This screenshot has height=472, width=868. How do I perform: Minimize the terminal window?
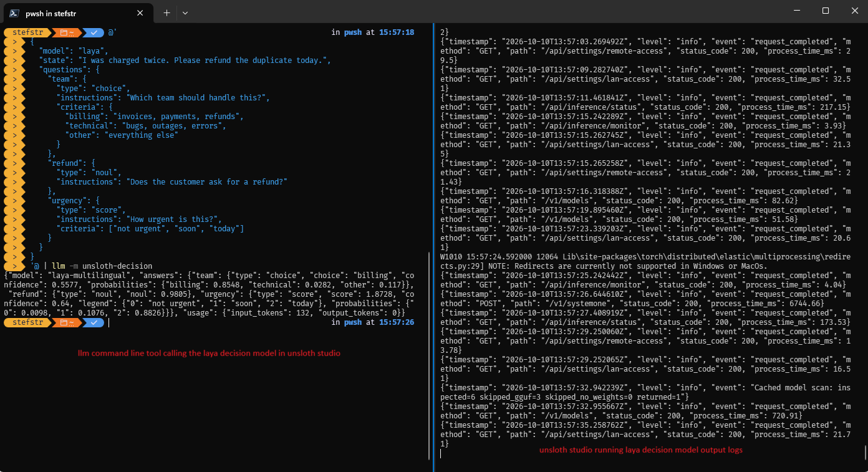pos(796,11)
